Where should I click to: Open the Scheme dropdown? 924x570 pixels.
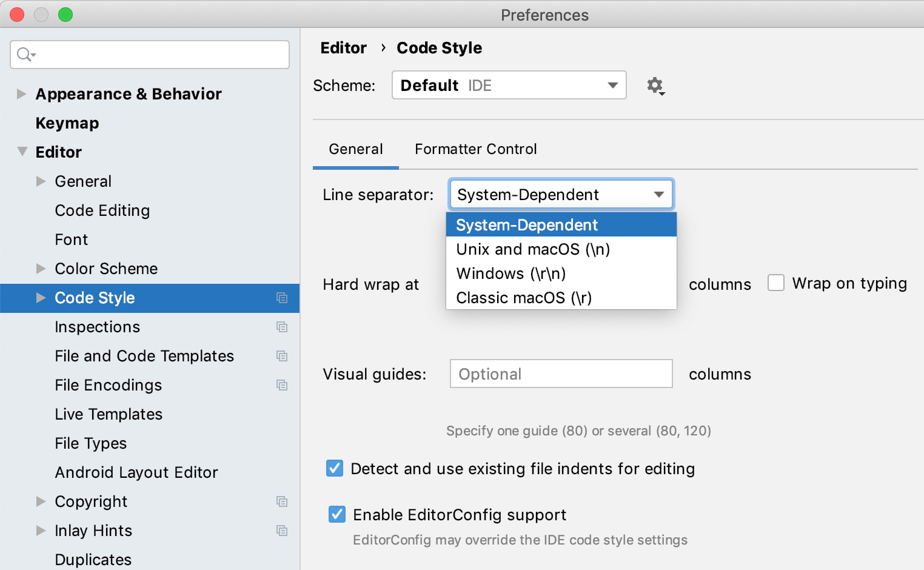(x=612, y=85)
